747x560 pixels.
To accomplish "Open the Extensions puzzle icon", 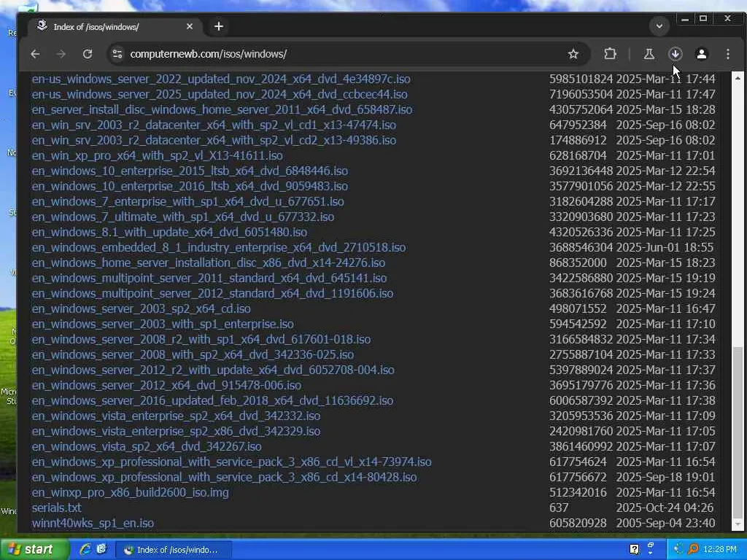I will tap(610, 54).
